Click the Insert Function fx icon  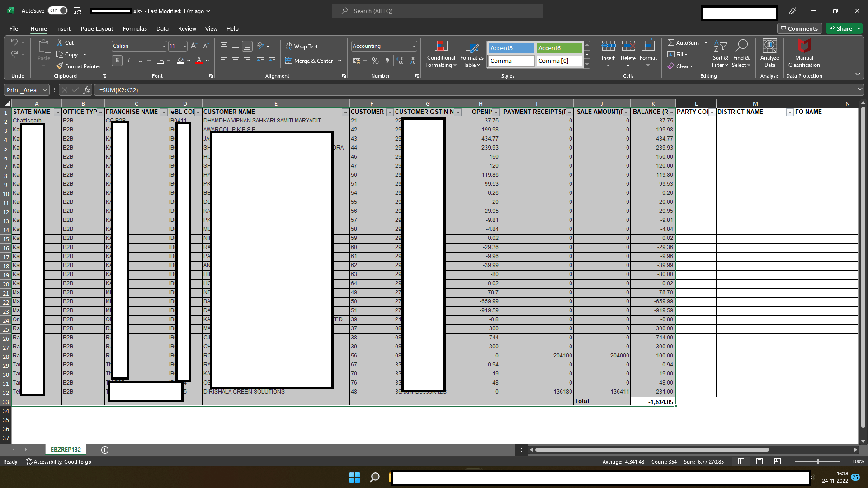[87, 90]
